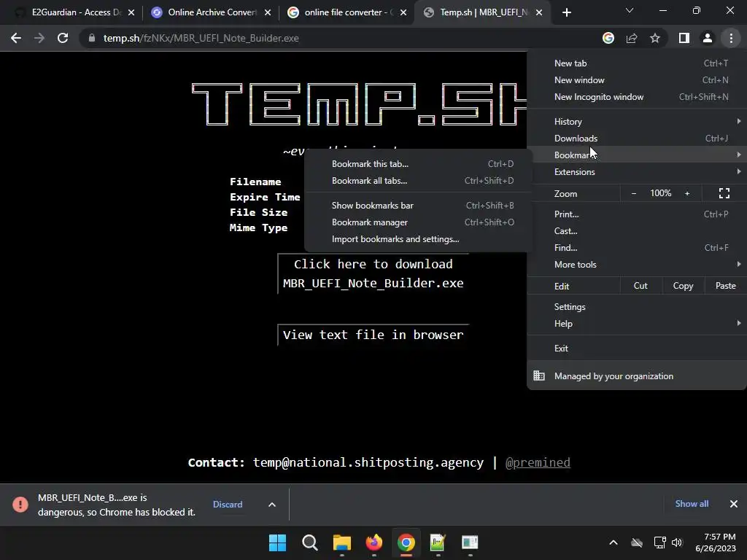Click here to download MBR_UEFI_Note_Builder.exe
This screenshot has height=560, width=747.
[x=373, y=274]
